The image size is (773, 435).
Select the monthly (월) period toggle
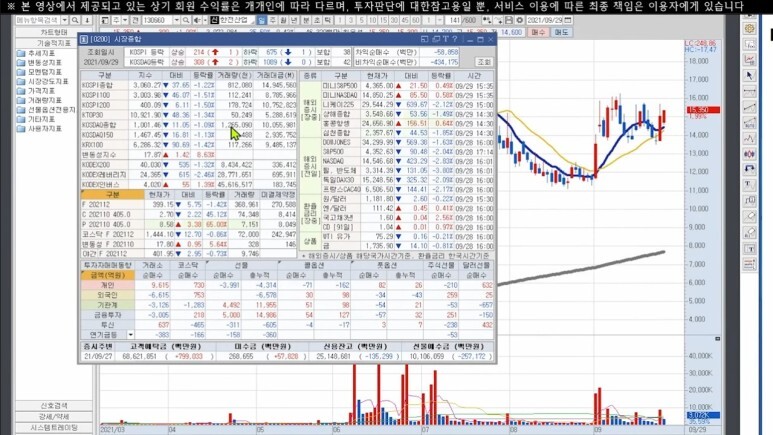(283, 20)
